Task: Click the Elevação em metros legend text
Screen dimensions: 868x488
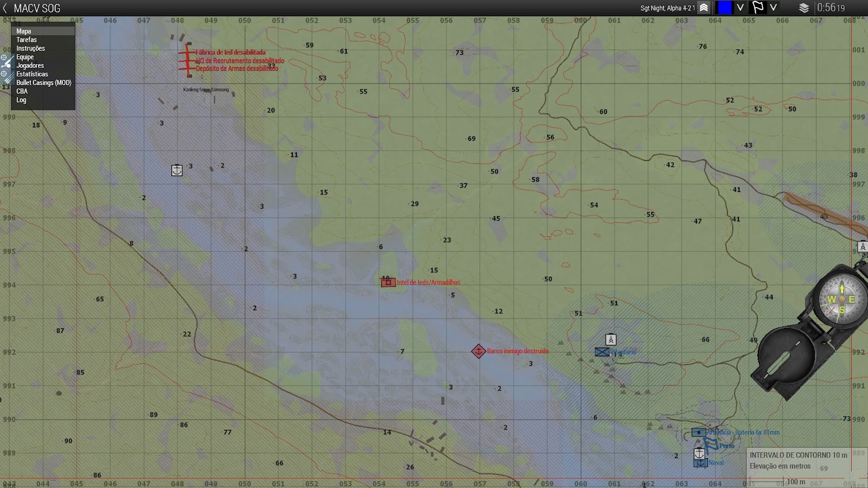Action: pos(780,466)
